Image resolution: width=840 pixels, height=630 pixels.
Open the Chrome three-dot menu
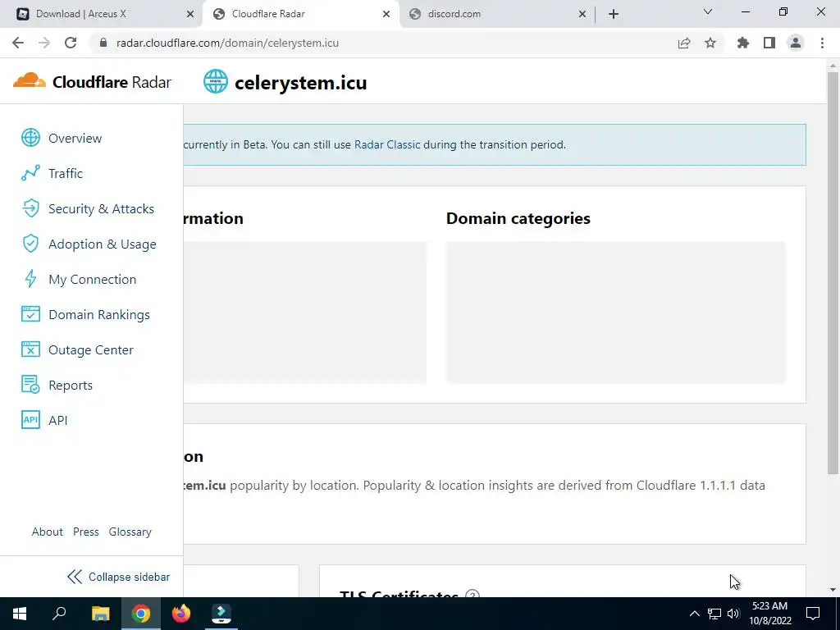[x=822, y=43]
